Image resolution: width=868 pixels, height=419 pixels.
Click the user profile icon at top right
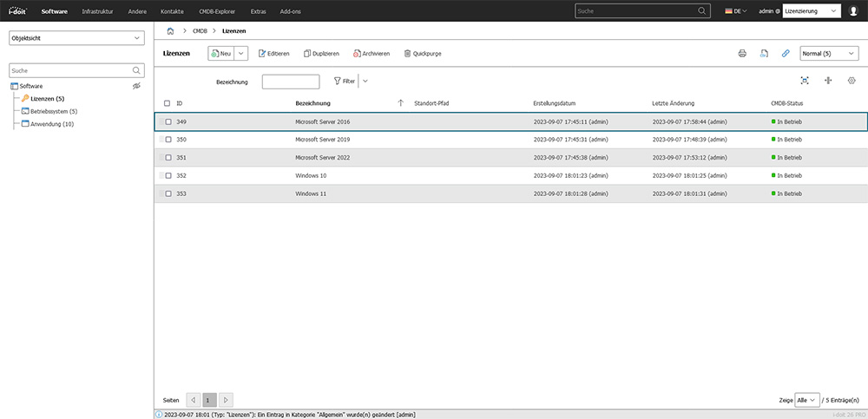[x=853, y=11]
